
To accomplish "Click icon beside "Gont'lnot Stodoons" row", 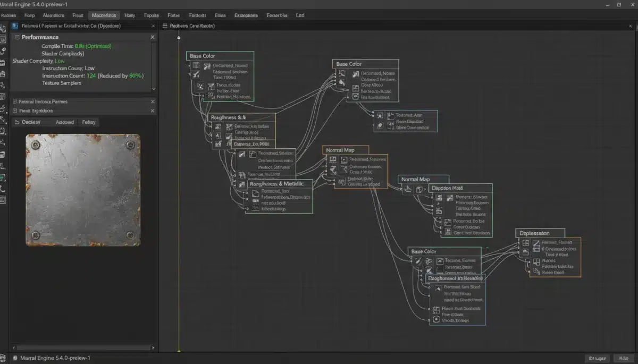I will pyautogui.click(x=448, y=232).
